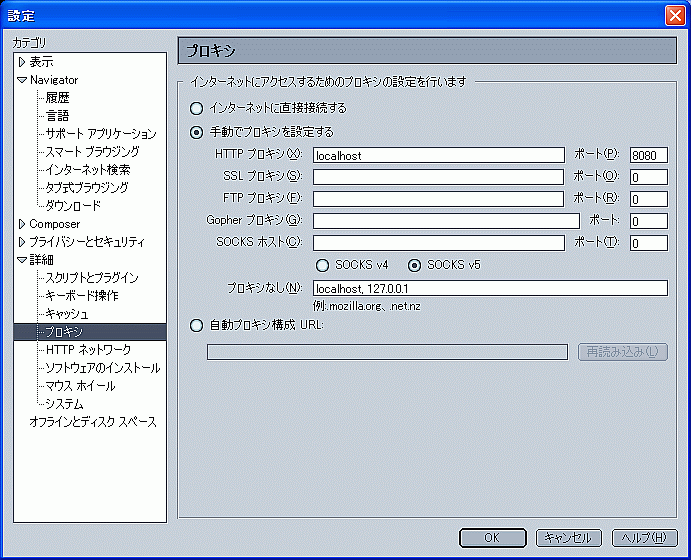
Task: Expand the プライバシーとセキュリティ category
Action: point(22,242)
